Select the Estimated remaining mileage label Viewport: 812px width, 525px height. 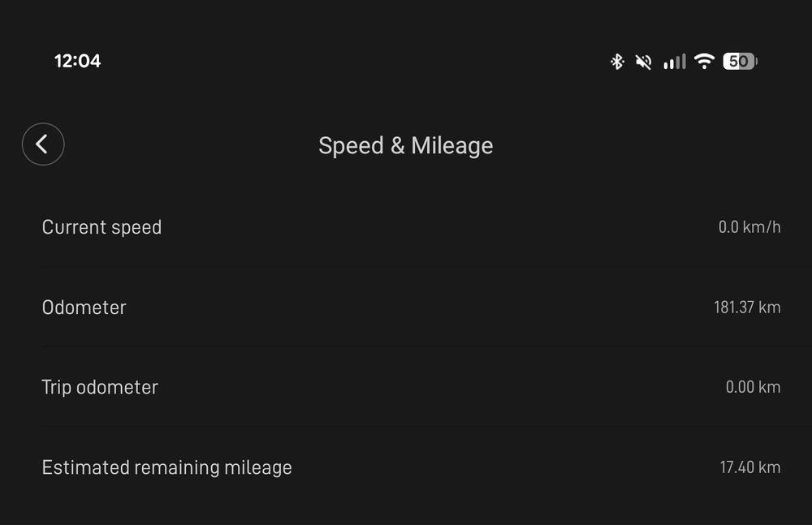166,467
